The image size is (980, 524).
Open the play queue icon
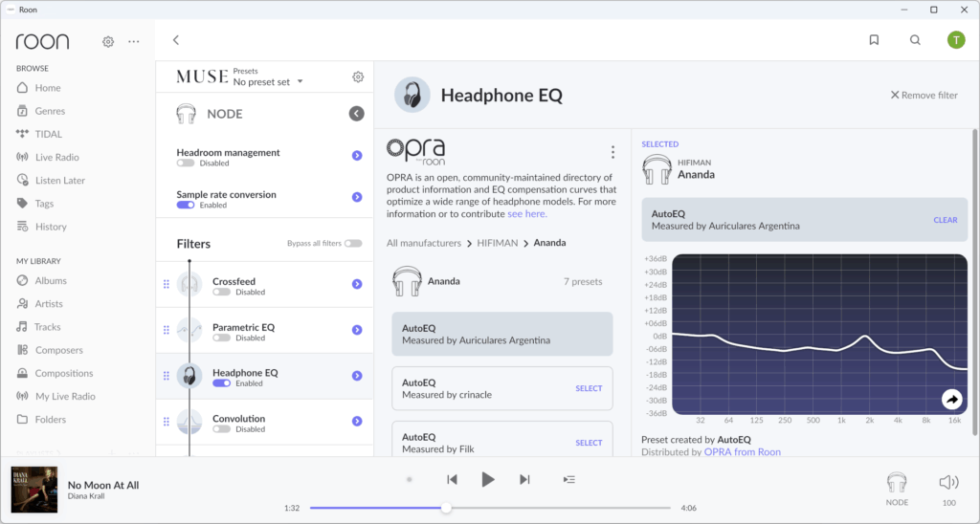pos(569,480)
